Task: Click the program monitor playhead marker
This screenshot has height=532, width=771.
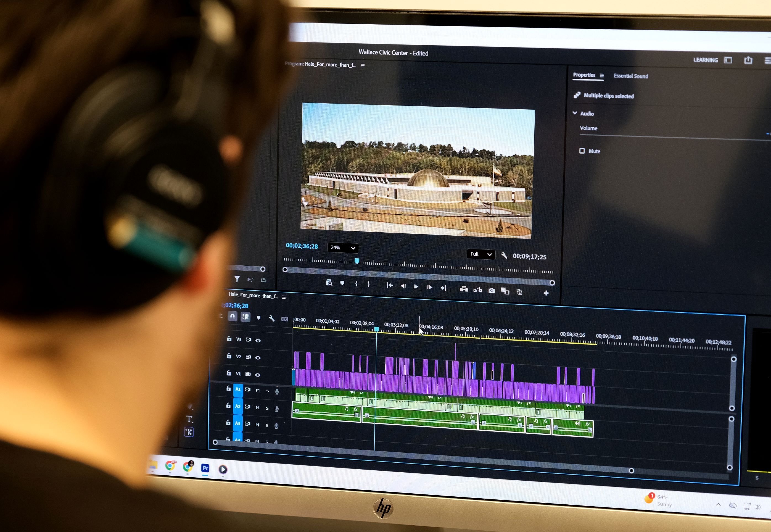Action: coord(357,261)
